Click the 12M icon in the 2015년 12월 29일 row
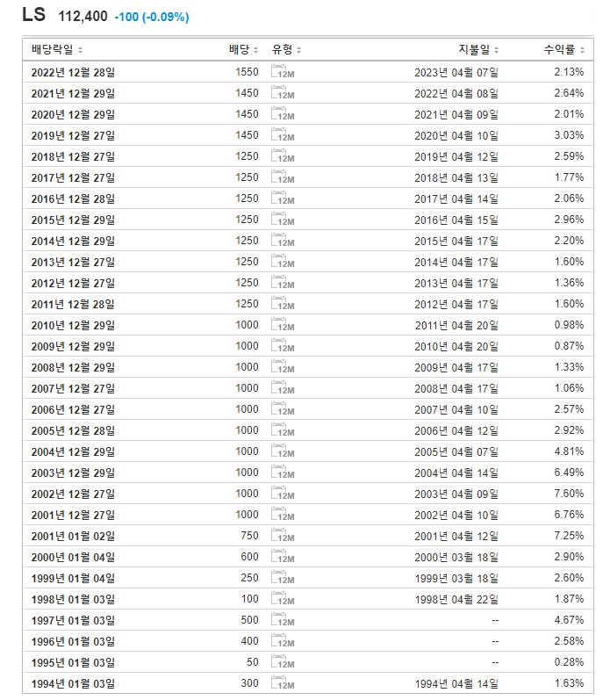This screenshot has width=603, height=700. point(283,220)
